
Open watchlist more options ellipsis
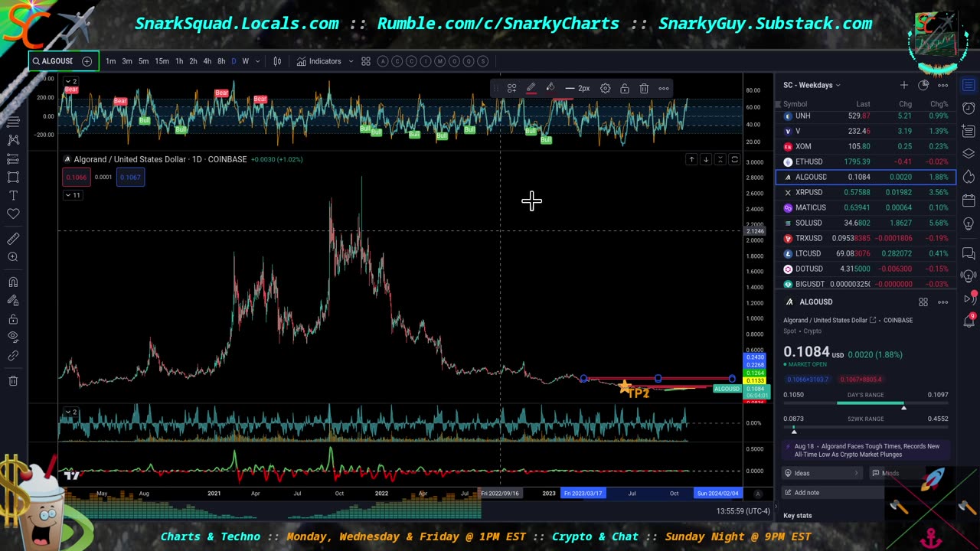(943, 85)
